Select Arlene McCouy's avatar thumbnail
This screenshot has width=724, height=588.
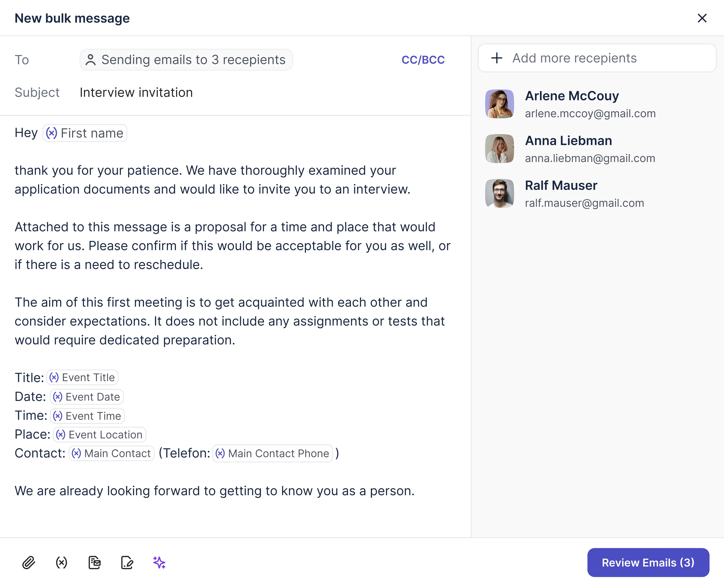(x=499, y=104)
